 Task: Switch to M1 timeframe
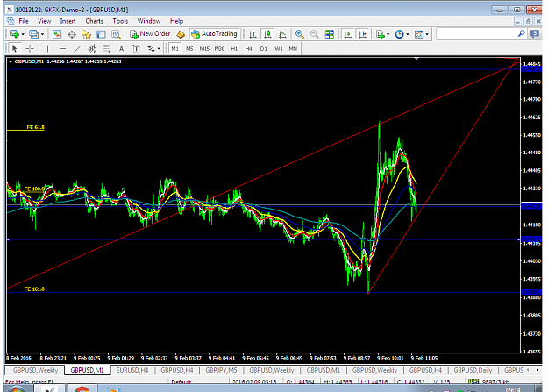175,48
